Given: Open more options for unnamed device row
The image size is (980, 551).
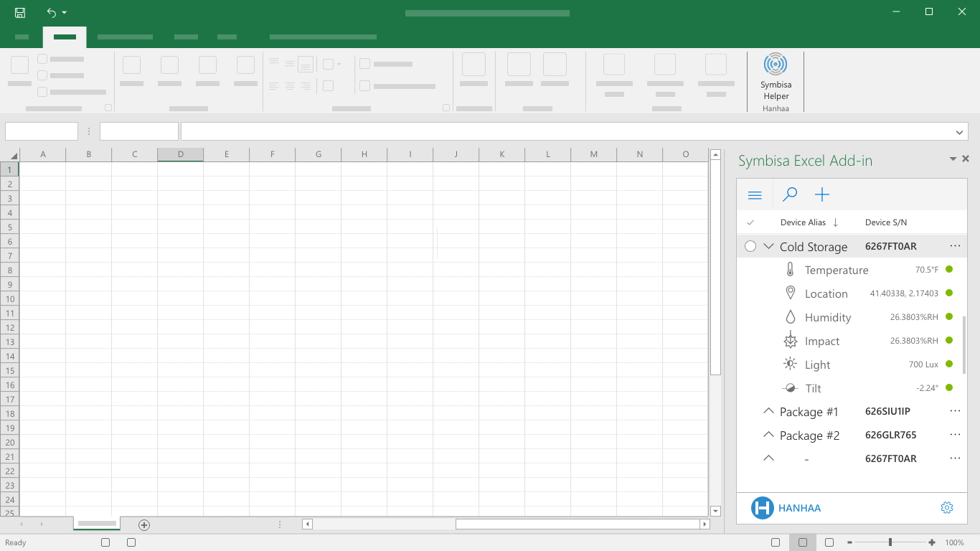Looking at the screenshot, I should pyautogui.click(x=955, y=458).
